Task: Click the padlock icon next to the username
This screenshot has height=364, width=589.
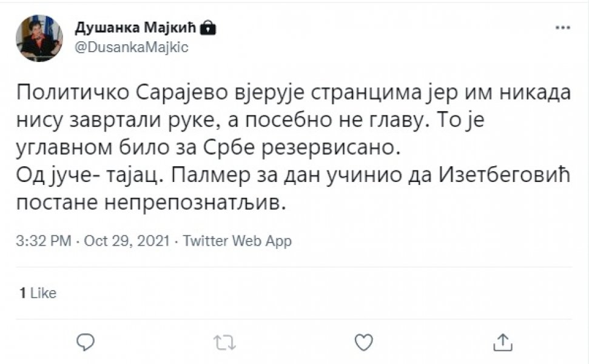Action: tap(208, 26)
